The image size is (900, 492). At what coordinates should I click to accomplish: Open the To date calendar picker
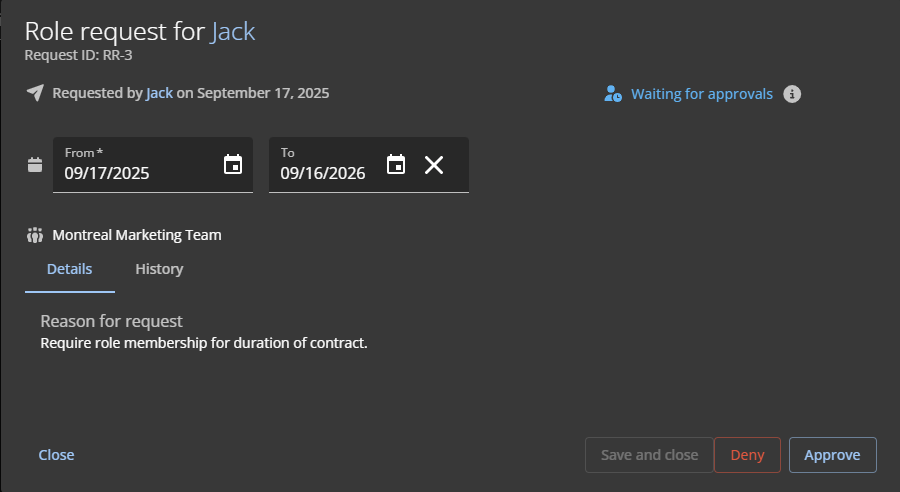pos(396,165)
